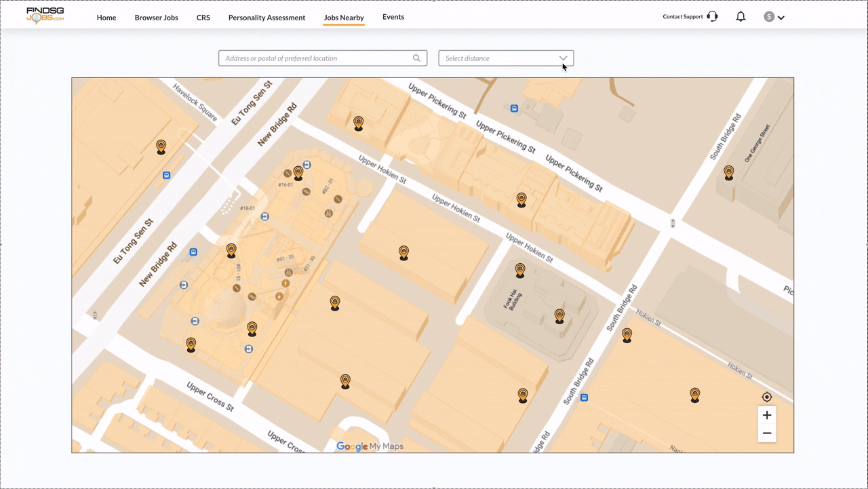Click the locate-me target icon
Image resolution: width=868 pixels, height=489 pixels.
(x=767, y=397)
